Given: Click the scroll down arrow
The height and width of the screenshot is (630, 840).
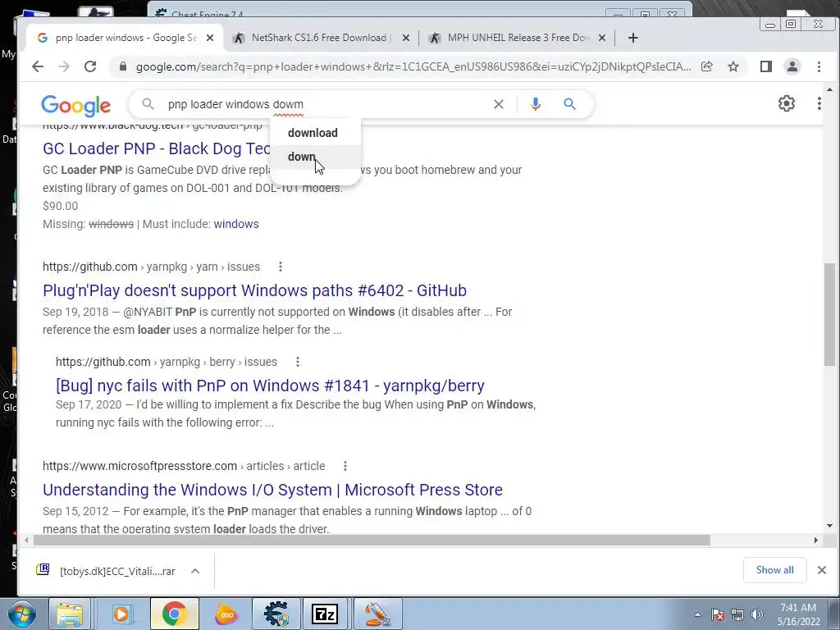Looking at the screenshot, I should point(829,526).
